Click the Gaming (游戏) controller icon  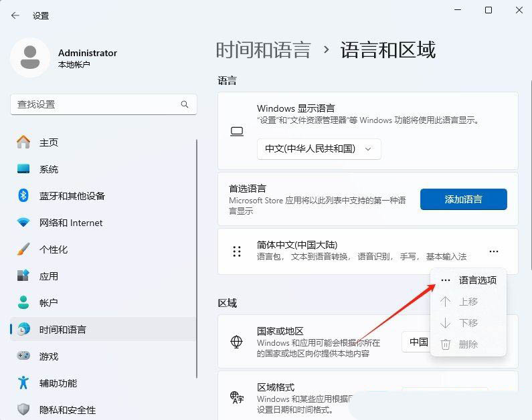tap(23, 356)
